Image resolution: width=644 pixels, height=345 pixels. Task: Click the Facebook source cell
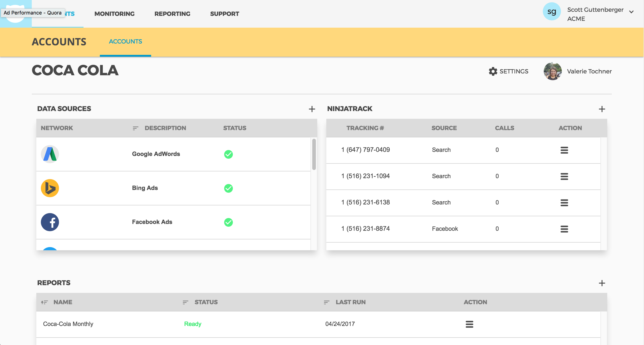coord(445,228)
